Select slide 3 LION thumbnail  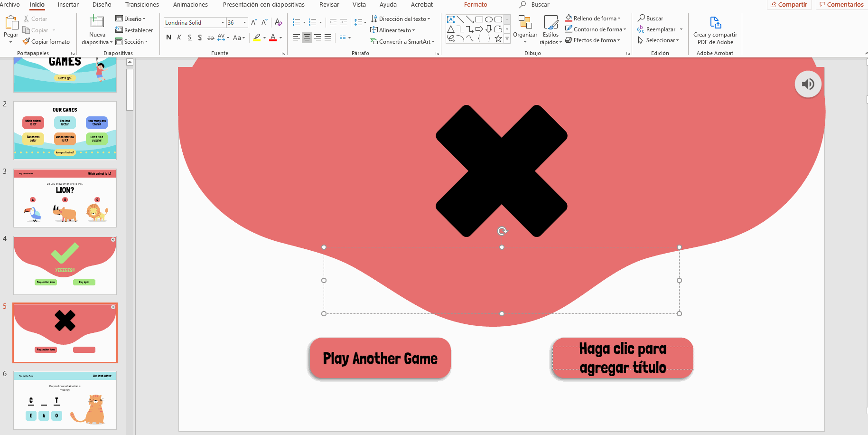tap(65, 198)
